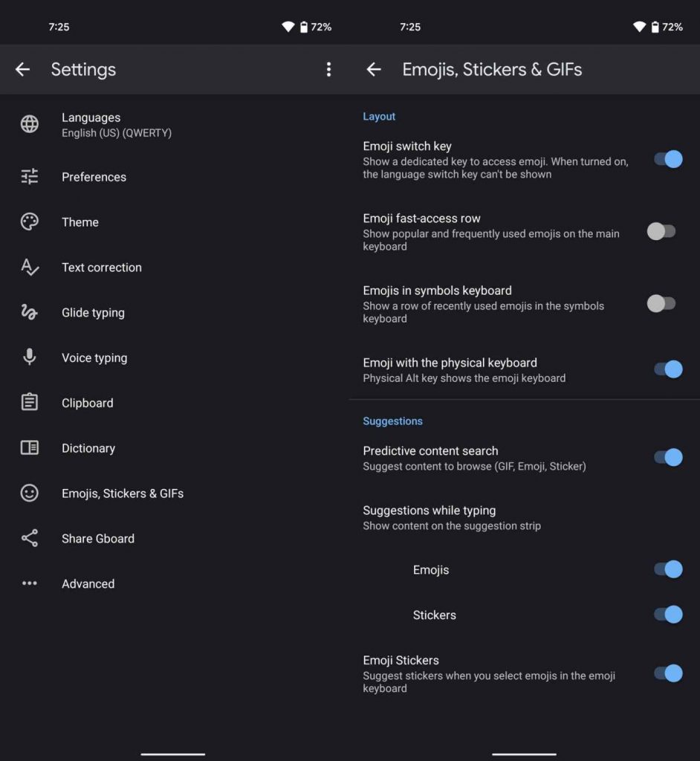Go back from the Settings screen
The height and width of the screenshot is (761, 700).
coord(23,70)
